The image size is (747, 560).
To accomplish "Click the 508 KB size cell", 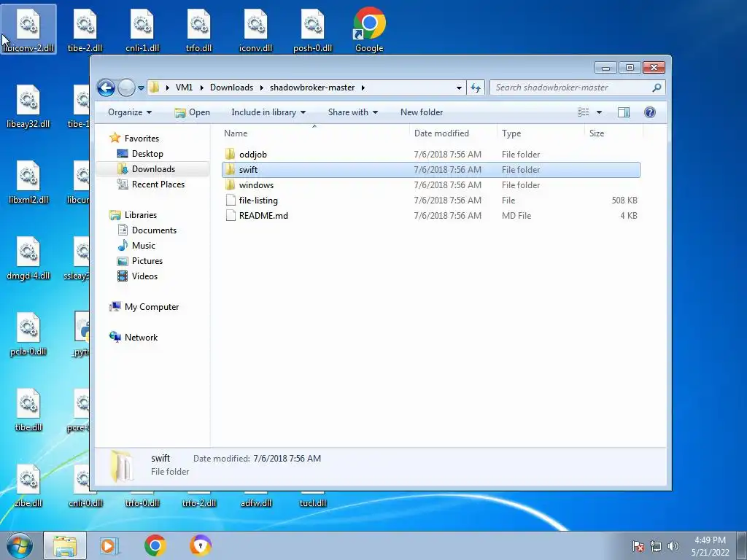I will (624, 200).
